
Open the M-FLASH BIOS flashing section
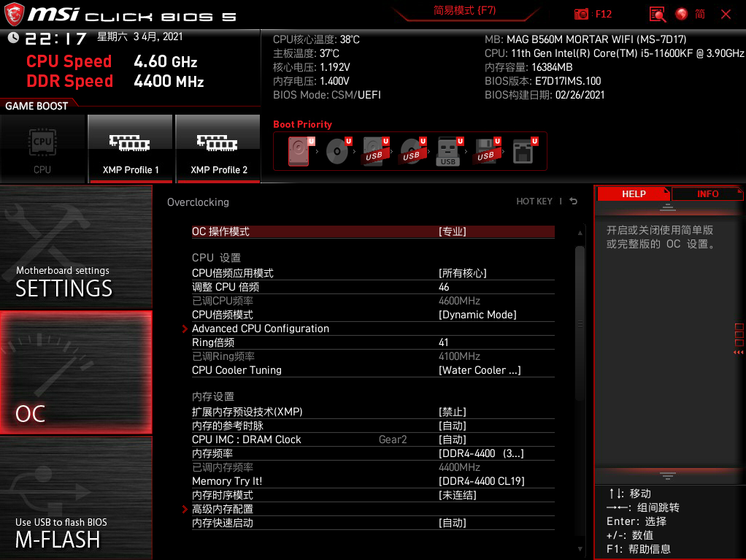(x=76, y=498)
